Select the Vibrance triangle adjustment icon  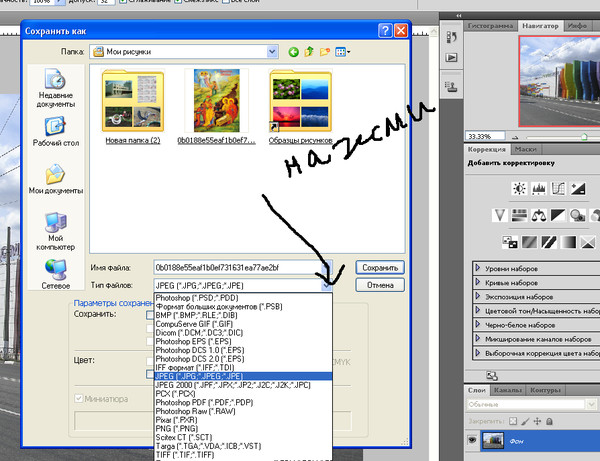tap(500, 215)
